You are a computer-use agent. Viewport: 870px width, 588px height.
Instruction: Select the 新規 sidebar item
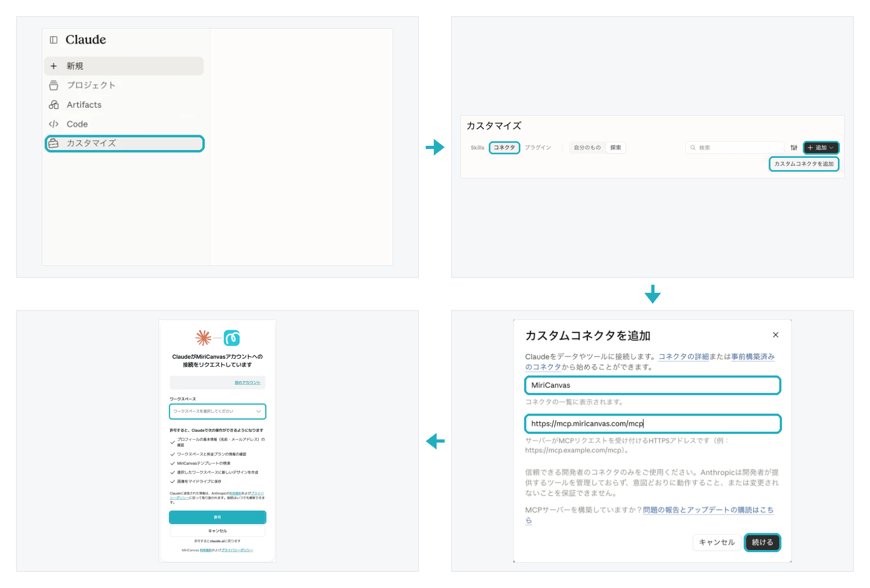pos(124,66)
